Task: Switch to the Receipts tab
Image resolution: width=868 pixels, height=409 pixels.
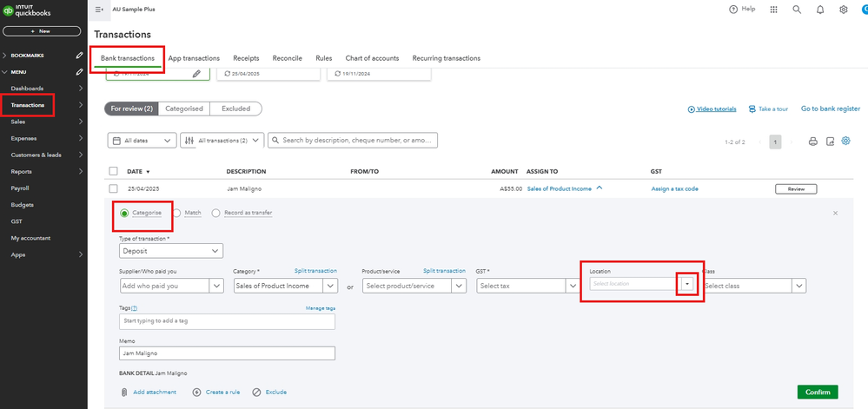Action: (246, 58)
